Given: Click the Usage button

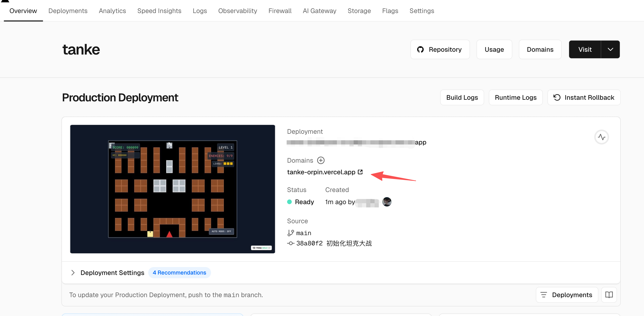Looking at the screenshot, I should pos(494,50).
